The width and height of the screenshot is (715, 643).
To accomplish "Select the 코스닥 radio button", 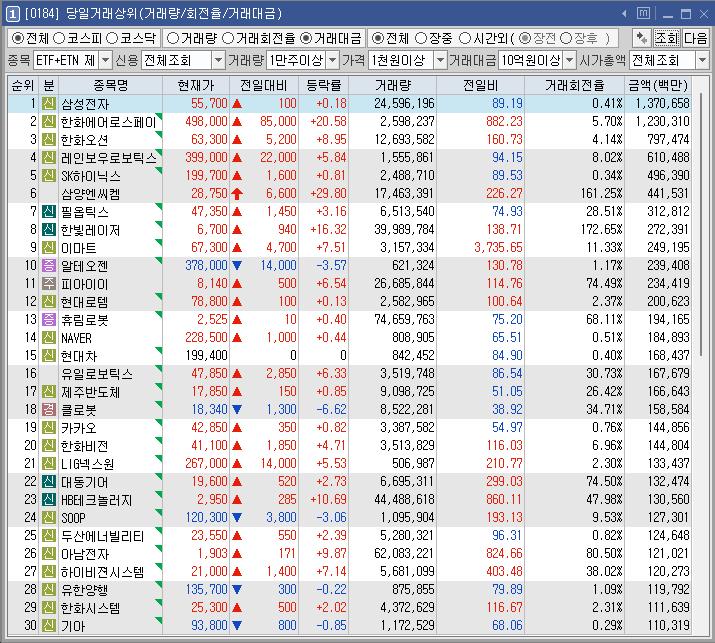I will (112, 38).
